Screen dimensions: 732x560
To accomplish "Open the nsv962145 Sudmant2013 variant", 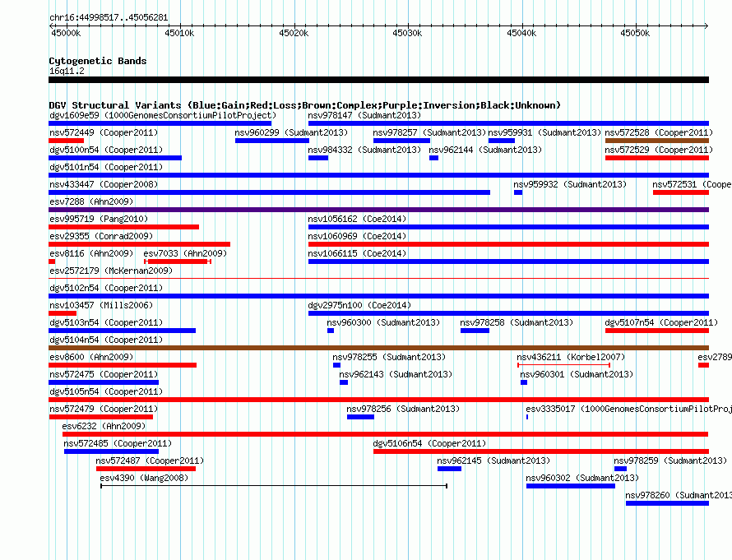I will pyautogui.click(x=493, y=460).
